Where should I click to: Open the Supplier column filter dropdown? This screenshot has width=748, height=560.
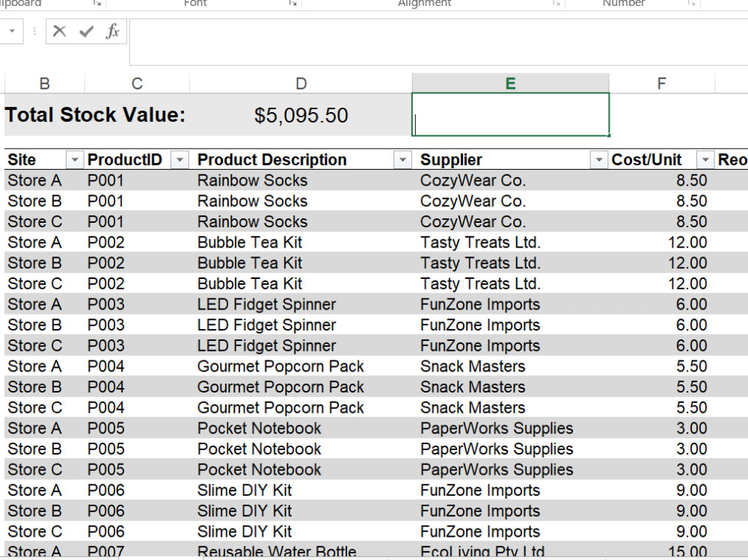[x=598, y=160]
